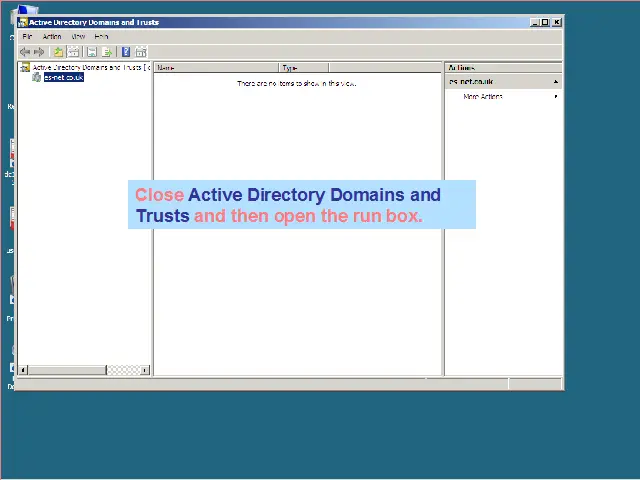Viewport: 640px width, 480px height.
Task: Click the Up one level folder icon
Action: point(58,52)
